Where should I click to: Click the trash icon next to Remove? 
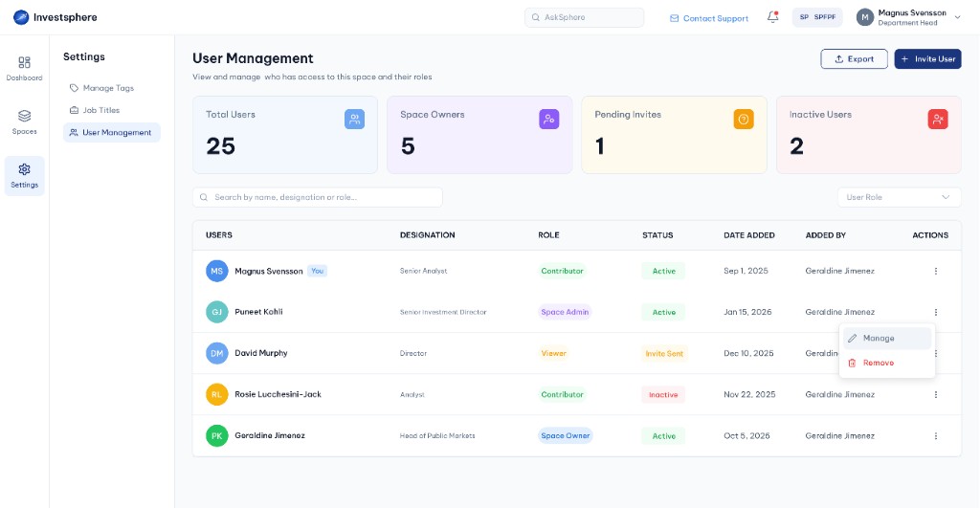tap(852, 363)
